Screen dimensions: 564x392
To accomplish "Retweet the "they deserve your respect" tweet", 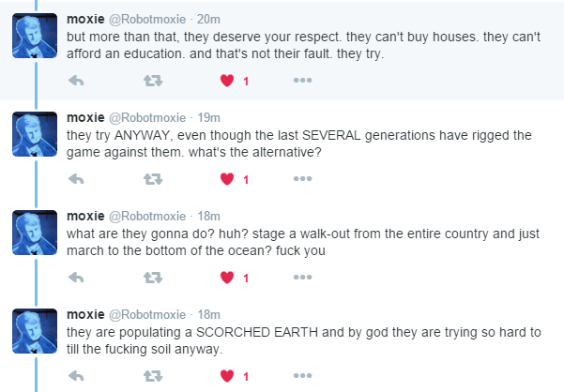I will pyautogui.click(x=150, y=81).
